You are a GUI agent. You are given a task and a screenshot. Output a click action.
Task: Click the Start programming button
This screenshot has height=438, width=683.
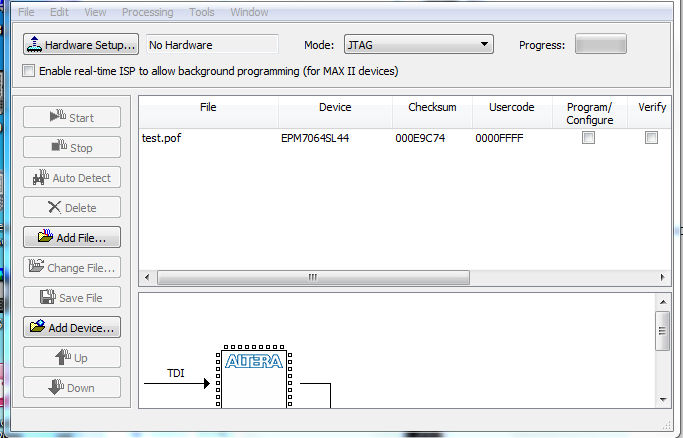pos(72,117)
